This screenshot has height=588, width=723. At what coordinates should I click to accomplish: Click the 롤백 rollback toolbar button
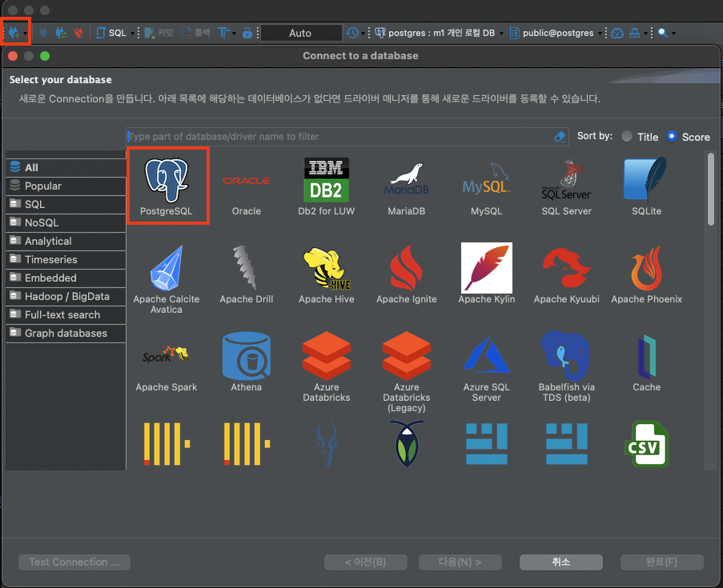point(196,33)
